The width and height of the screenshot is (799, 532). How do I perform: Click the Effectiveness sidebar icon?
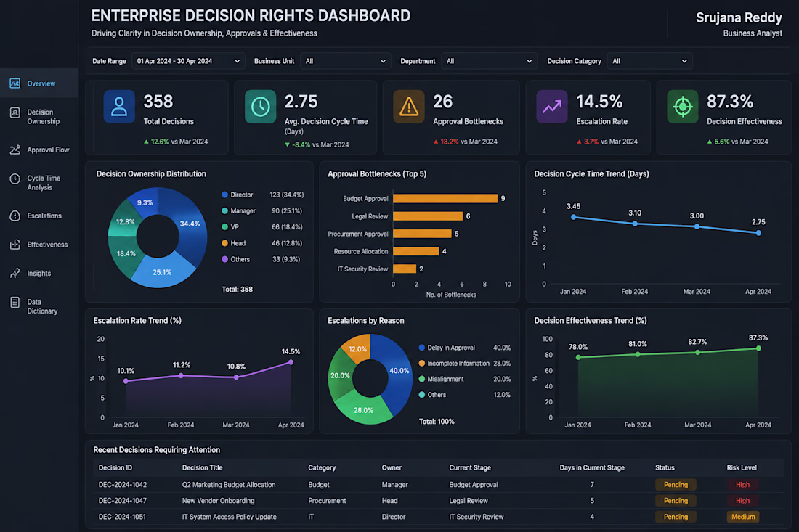15,245
